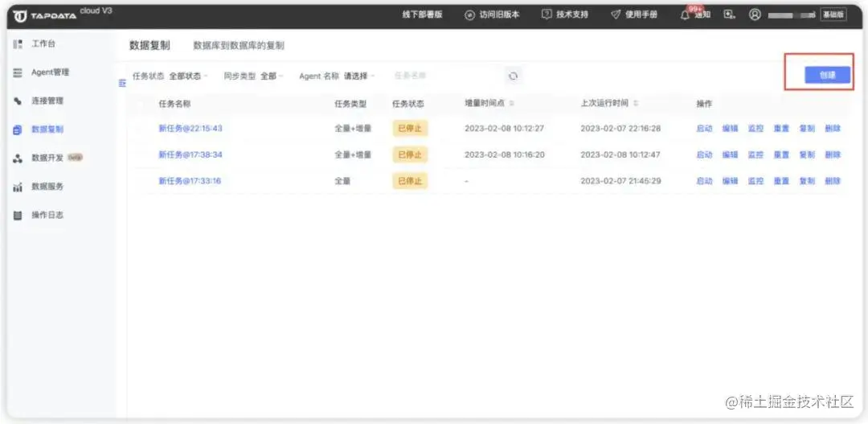
Task: Start task 新任务@17:38:34 via 启动
Action: [x=704, y=154]
